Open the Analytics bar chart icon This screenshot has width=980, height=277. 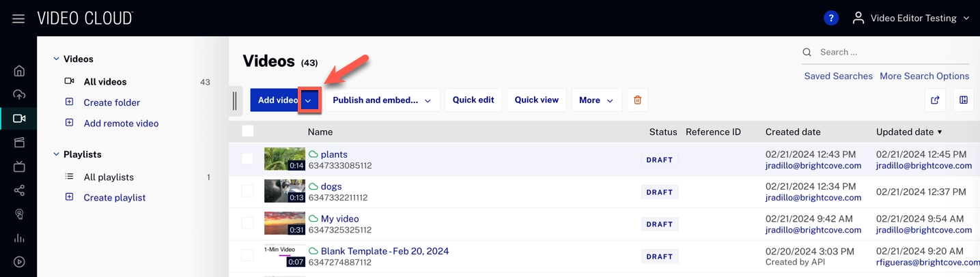19,238
